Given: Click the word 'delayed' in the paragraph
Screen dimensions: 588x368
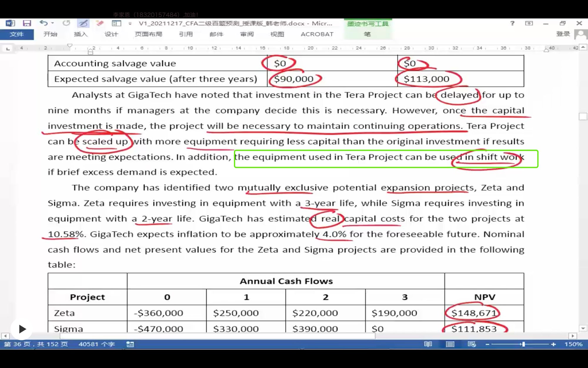Looking at the screenshot, I should coord(460,95).
